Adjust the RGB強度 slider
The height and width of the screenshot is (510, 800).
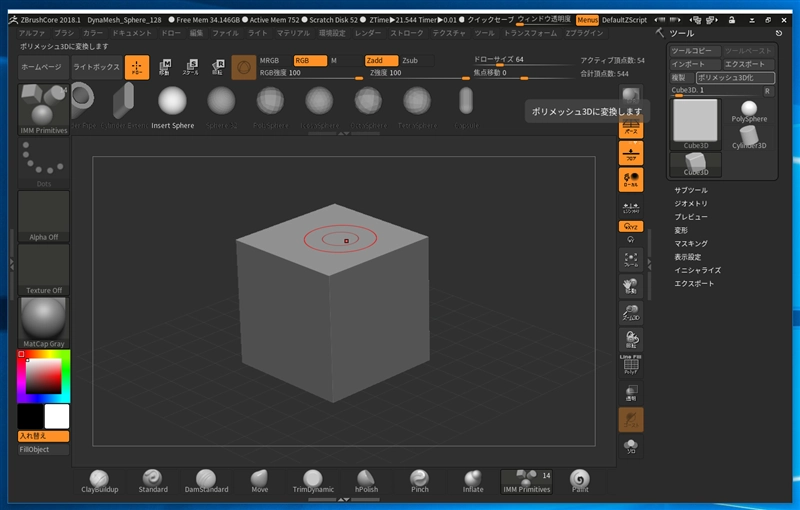[310, 73]
